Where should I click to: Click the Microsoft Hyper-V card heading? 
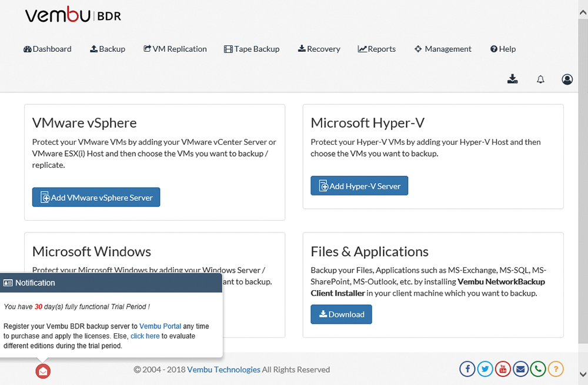367,123
